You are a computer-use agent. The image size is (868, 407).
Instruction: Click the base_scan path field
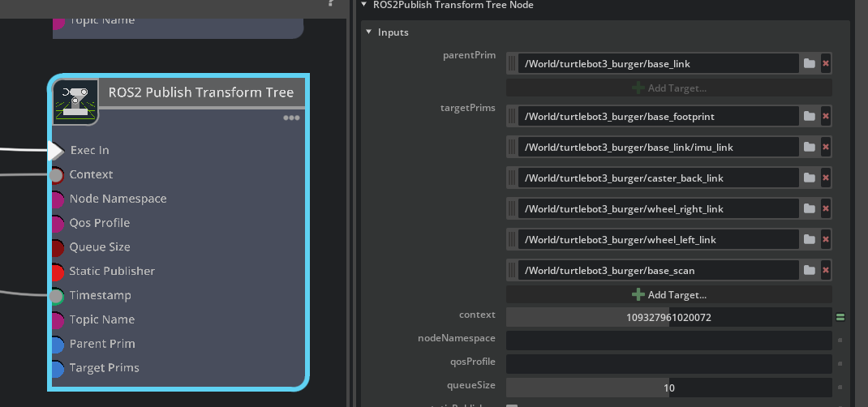(658, 271)
